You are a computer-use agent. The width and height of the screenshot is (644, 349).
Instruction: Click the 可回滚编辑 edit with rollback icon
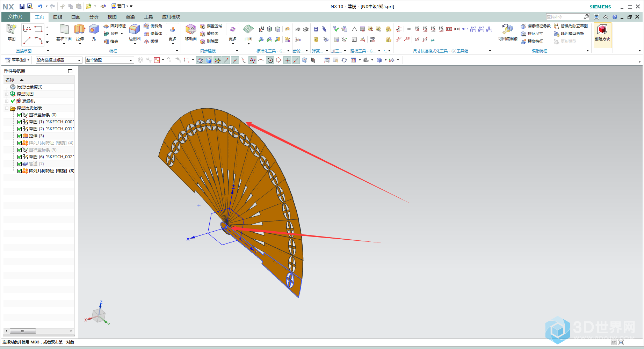pyautogui.click(x=508, y=29)
